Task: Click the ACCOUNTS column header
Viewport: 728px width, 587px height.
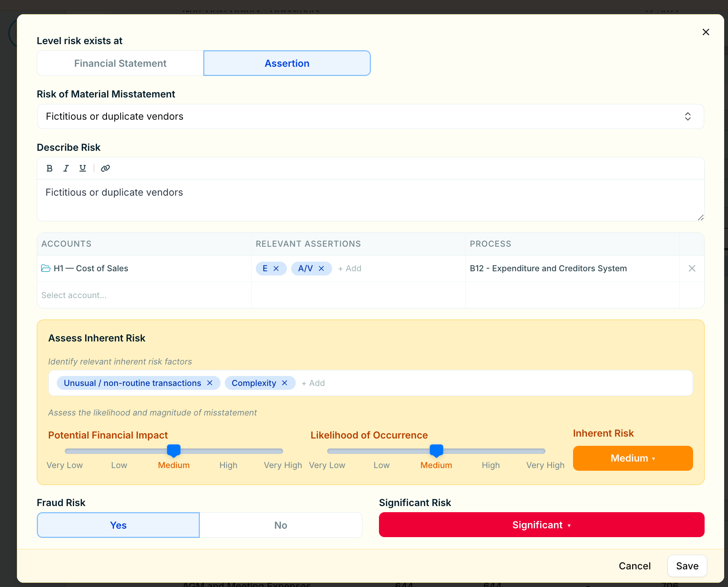Action: (x=66, y=244)
